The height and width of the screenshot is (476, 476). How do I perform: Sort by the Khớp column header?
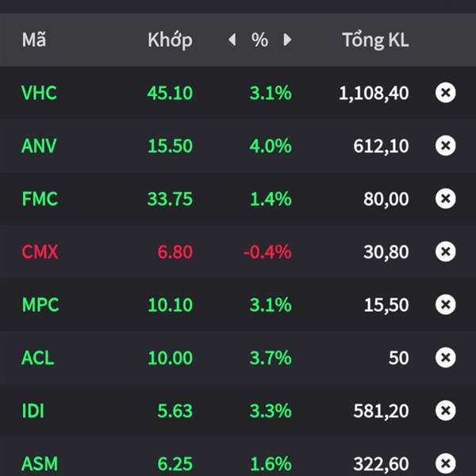[x=170, y=40]
